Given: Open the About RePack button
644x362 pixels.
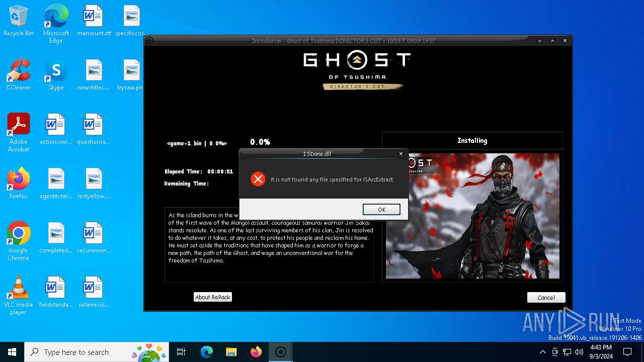Looking at the screenshot, I should click(213, 297).
